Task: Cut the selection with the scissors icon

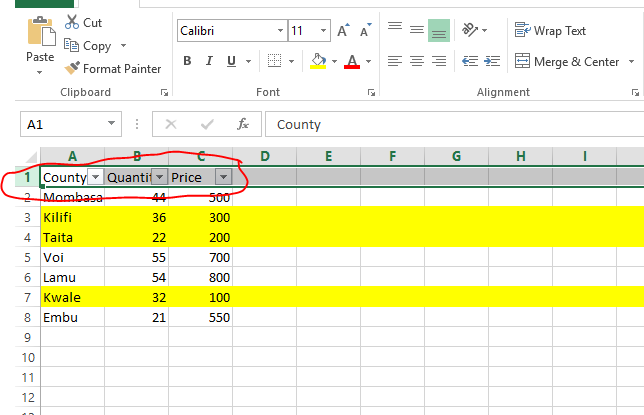Action: pyautogui.click(x=83, y=22)
